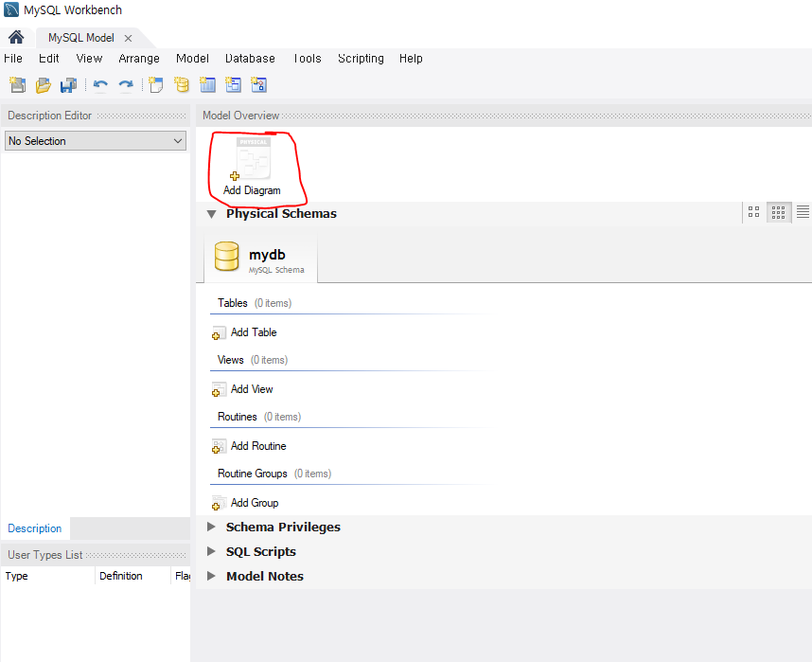Go to the Home screen tab
812x662 pixels.
[16, 37]
